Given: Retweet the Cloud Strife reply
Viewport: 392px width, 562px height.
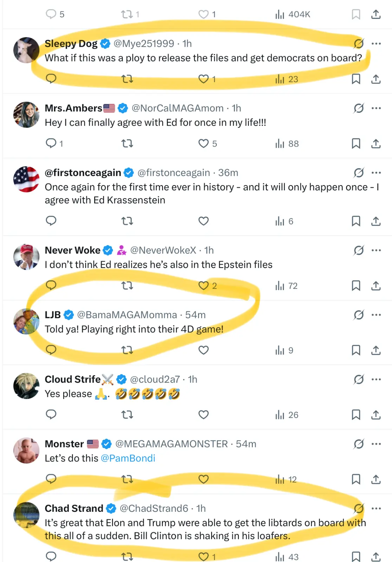Looking at the screenshot, I should 127,415.
